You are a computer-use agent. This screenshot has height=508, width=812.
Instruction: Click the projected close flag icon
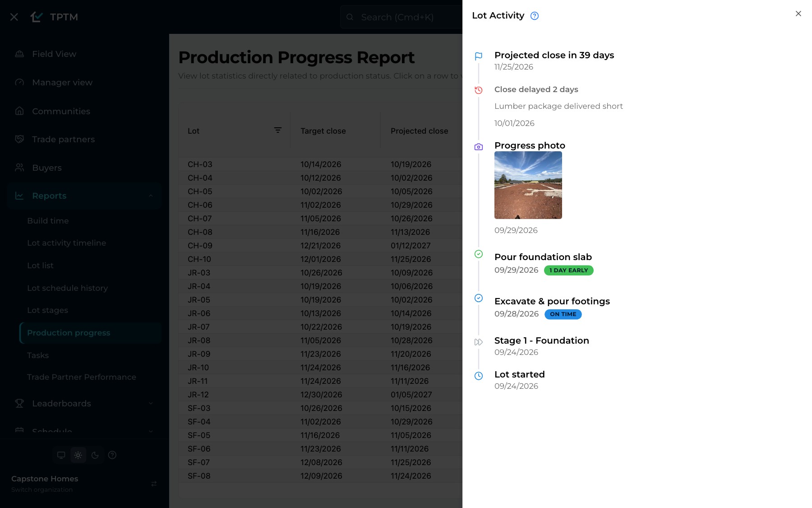click(479, 56)
